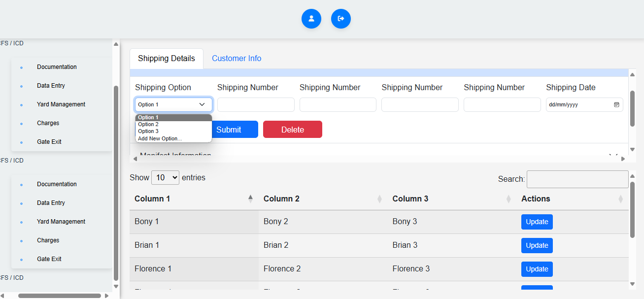This screenshot has height=299, width=644.
Task: Select the Shipping Details tab
Action: 166,58
